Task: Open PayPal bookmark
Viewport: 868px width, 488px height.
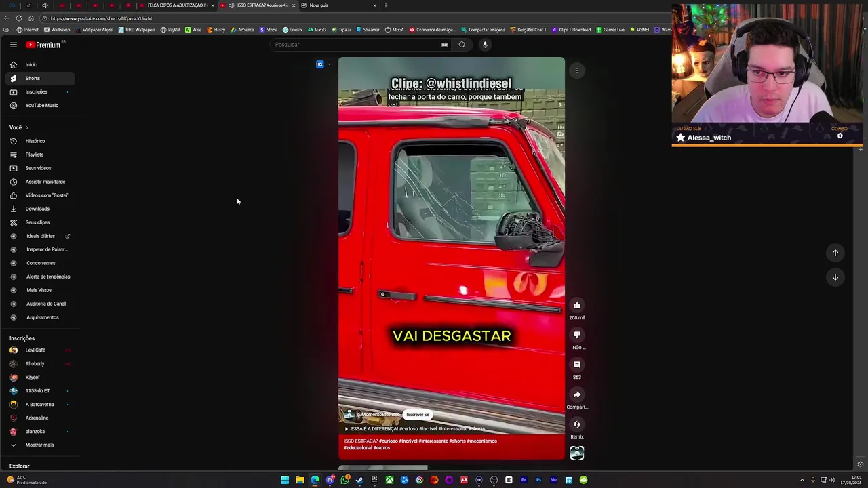Action: pos(170,30)
